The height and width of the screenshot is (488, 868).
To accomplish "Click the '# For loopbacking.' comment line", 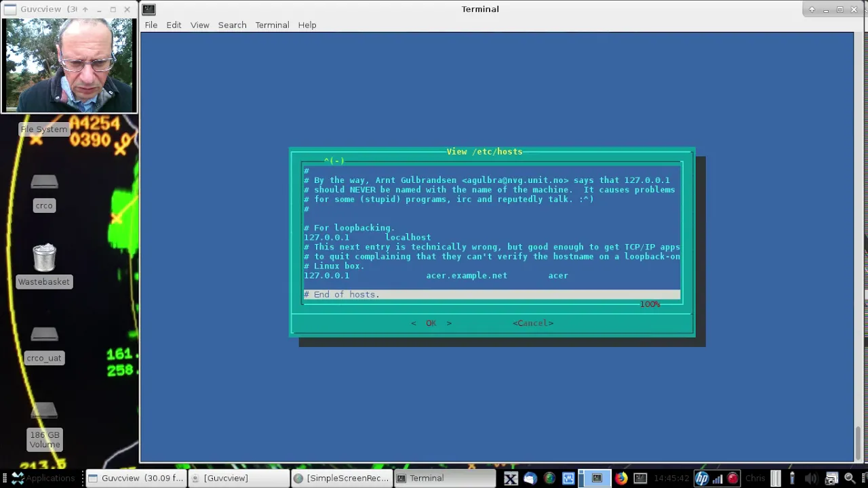I will 349,228.
